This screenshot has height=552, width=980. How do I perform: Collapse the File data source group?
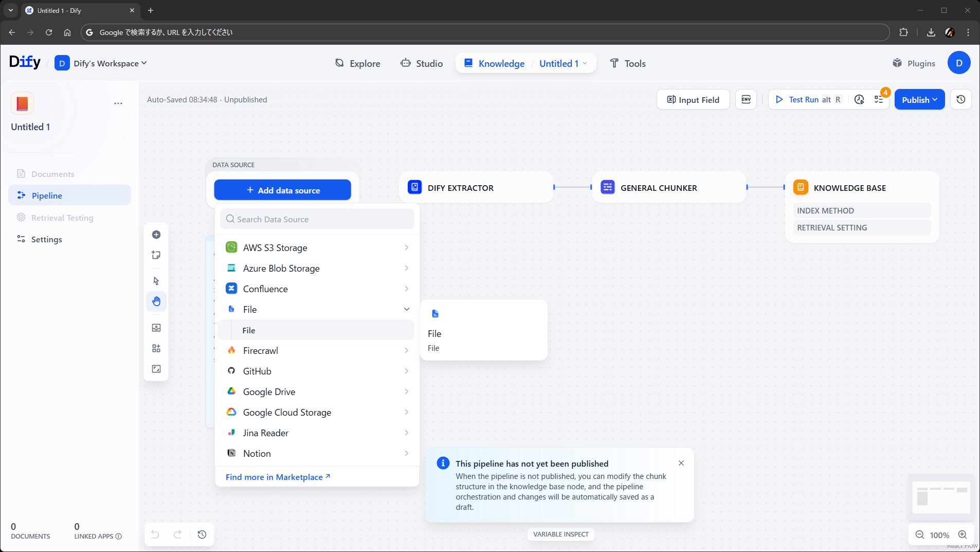pos(406,310)
